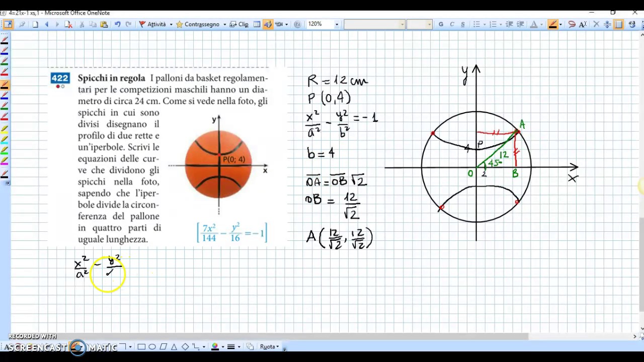
Task: Open the Ruota rotate menu
Action: click(269, 347)
